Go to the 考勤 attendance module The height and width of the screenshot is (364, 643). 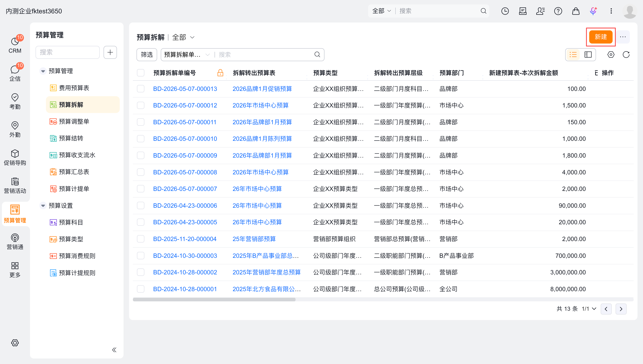[15, 101]
